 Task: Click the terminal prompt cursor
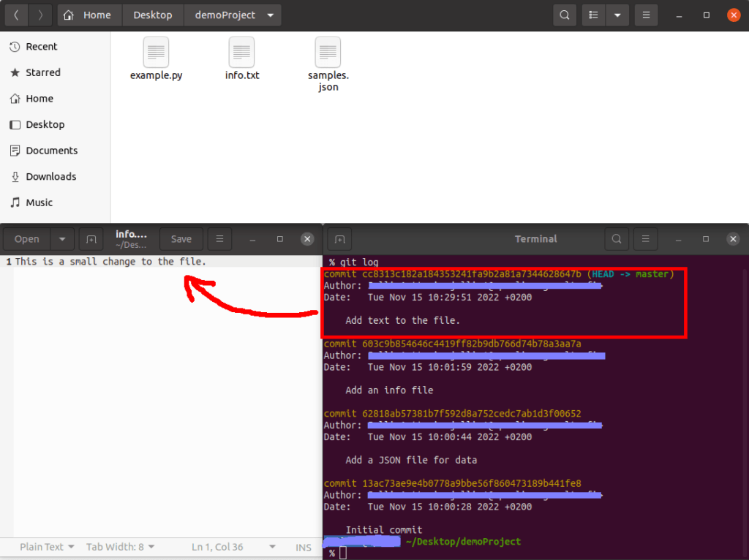343,553
